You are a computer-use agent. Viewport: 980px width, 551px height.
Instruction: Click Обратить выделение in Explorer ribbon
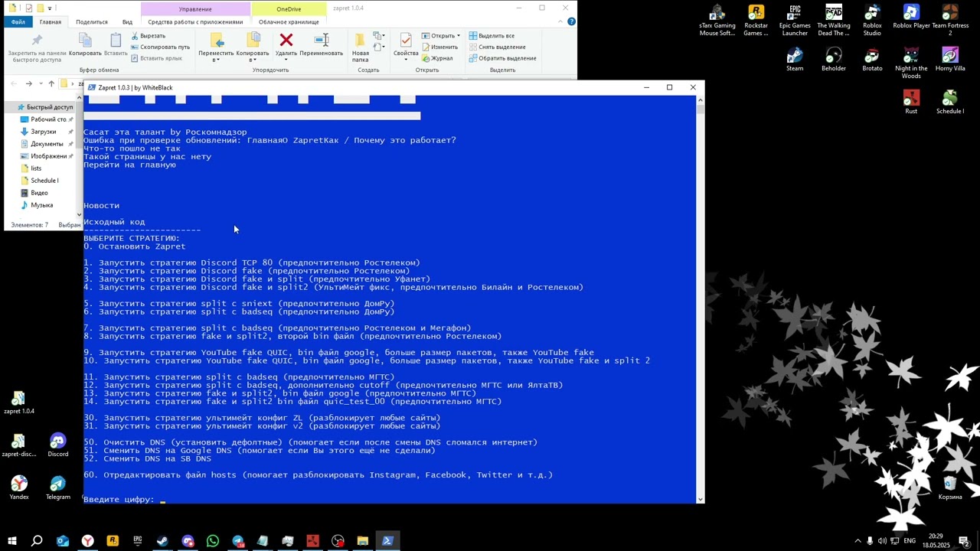(502, 58)
